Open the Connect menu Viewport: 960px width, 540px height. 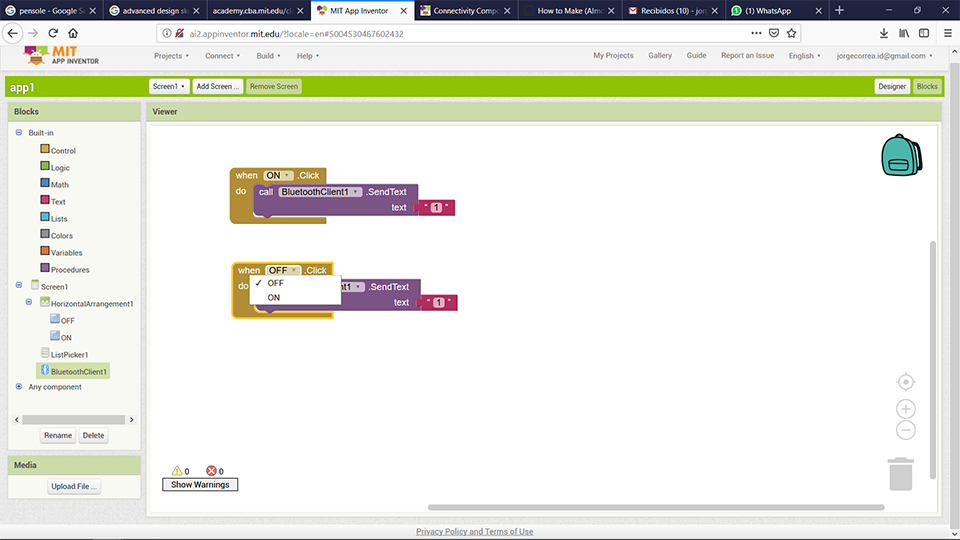[x=222, y=56]
